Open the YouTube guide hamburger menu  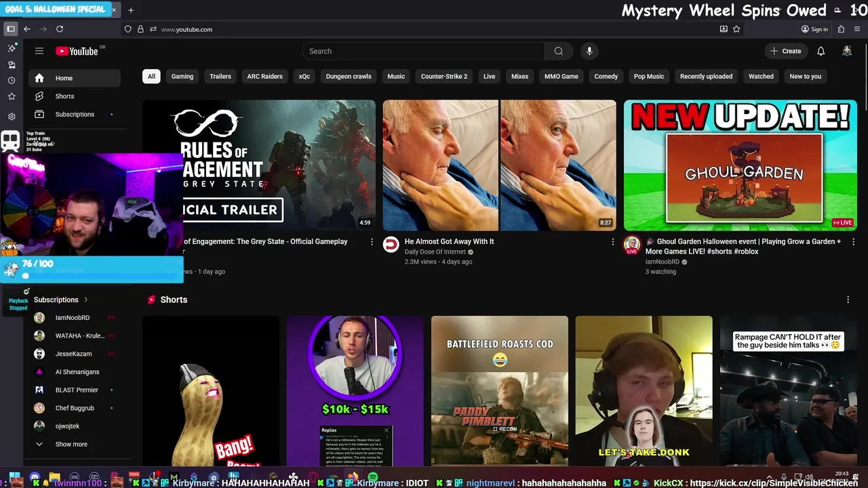point(39,51)
